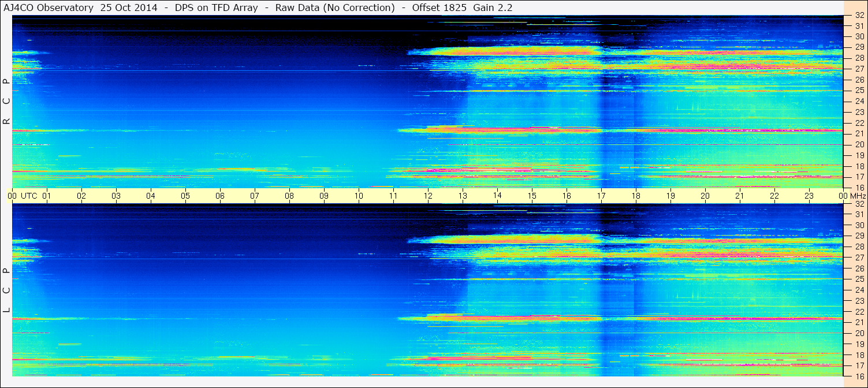Click the 00 MHz axis end label
This screenshot has width=868, height=388.
852,196
